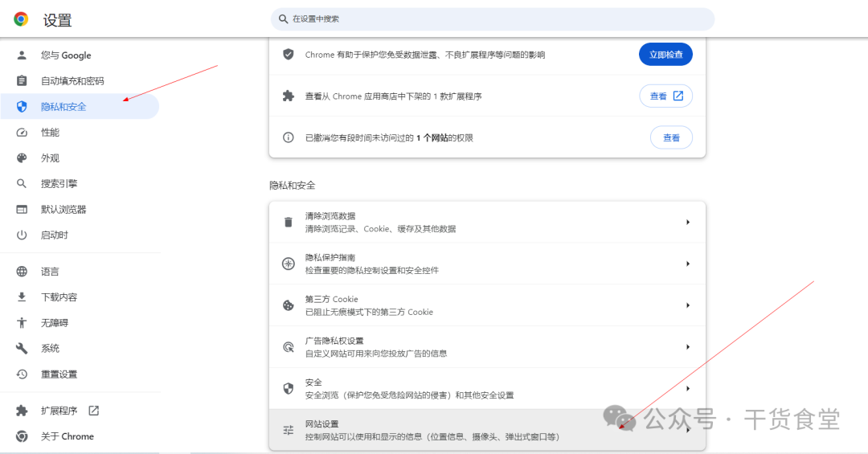This screenshot has height=454, width=868.
Task: Click the Chrome icon for 关于 Chrome
Action: (22, 436)
